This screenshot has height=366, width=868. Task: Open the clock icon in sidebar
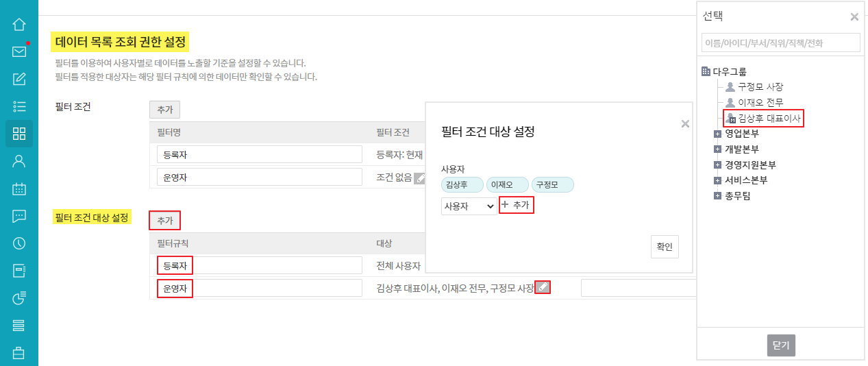[x=19, y=243]
